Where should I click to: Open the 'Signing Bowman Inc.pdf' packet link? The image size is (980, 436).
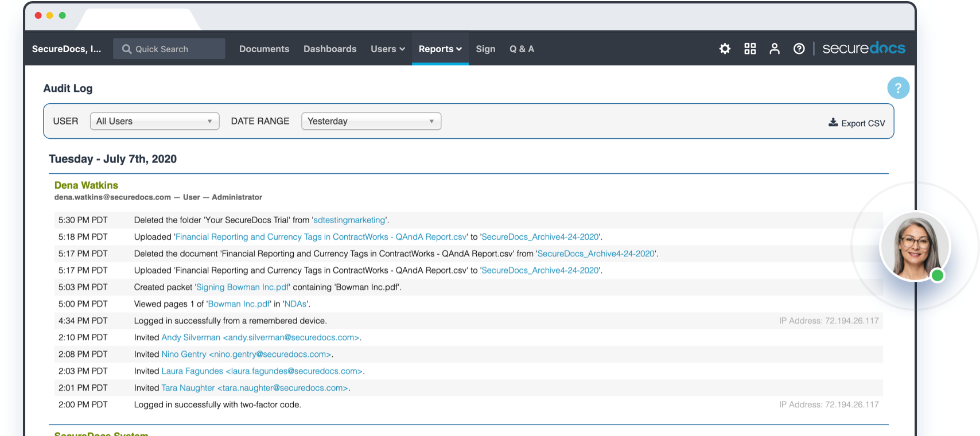coord(243,287)
